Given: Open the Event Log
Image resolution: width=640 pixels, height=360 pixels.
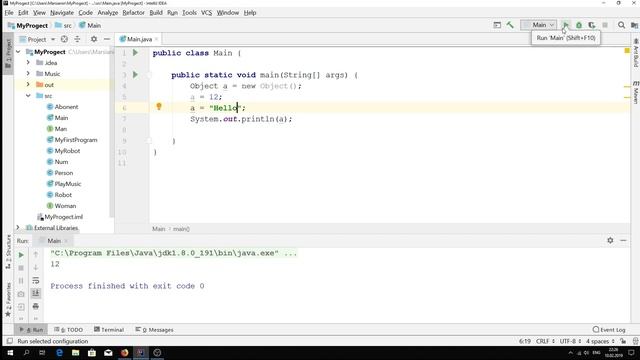Looking at the screenshot, I should point(609,329).
